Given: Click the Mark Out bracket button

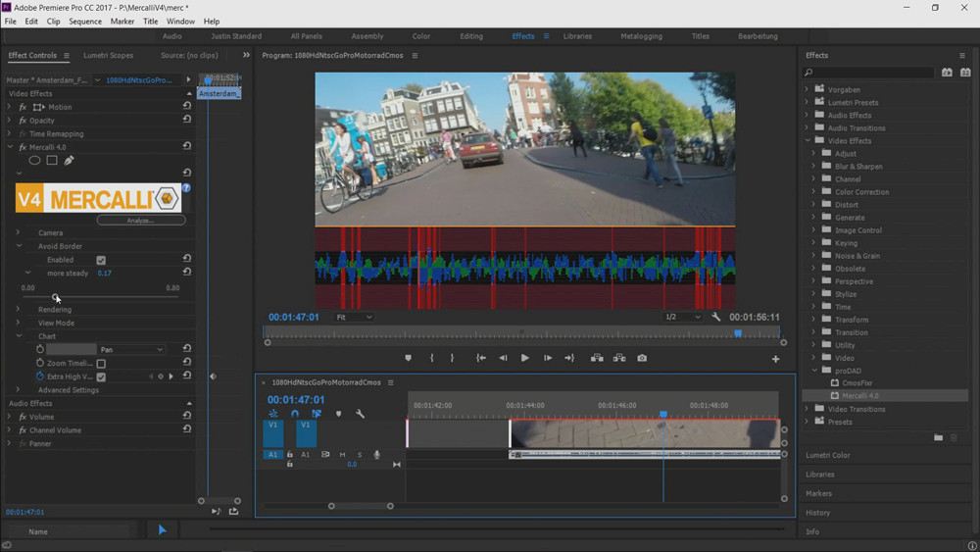Looking at the screenshot, I should 452,358.
